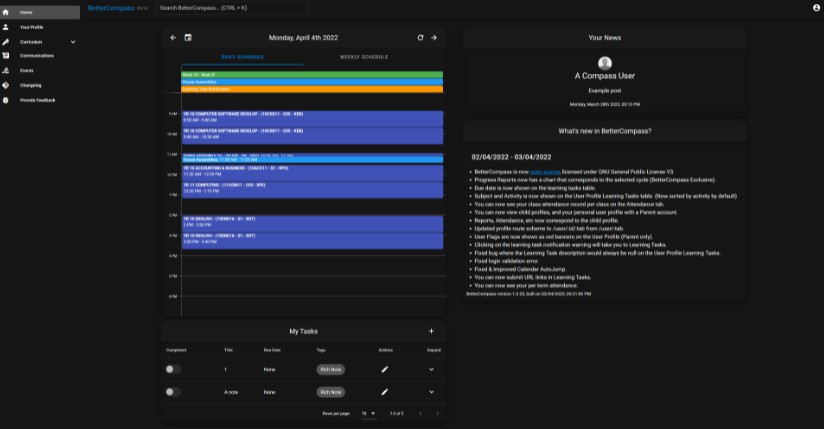The height and width of the screenshot is (429, 824).
Task: Select the Daily Schedule tab
Action: 242,58
